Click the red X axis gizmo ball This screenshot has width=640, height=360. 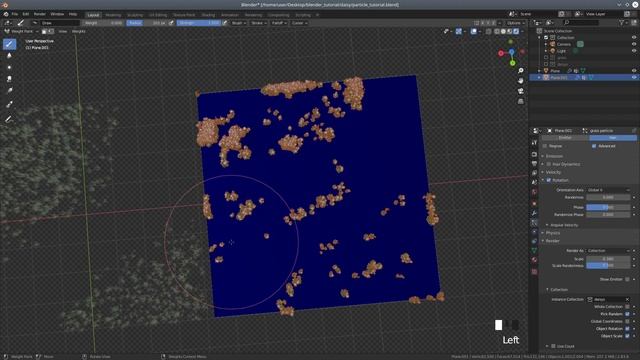(x=501, y=53)
